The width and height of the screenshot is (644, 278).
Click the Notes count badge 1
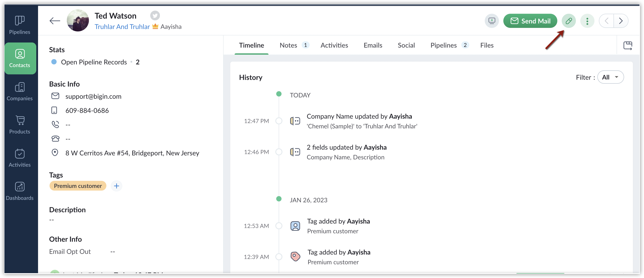pyautogui.click(x=305, y=45)
